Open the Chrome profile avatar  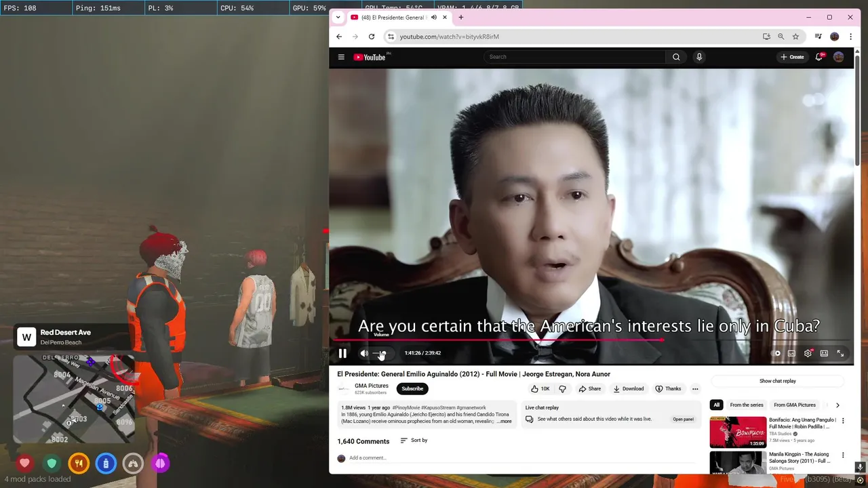[x=835, y=37]
